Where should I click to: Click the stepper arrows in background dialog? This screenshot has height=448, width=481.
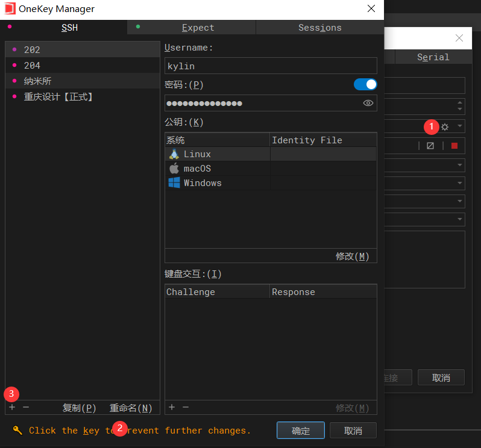[x=460, y=106]
